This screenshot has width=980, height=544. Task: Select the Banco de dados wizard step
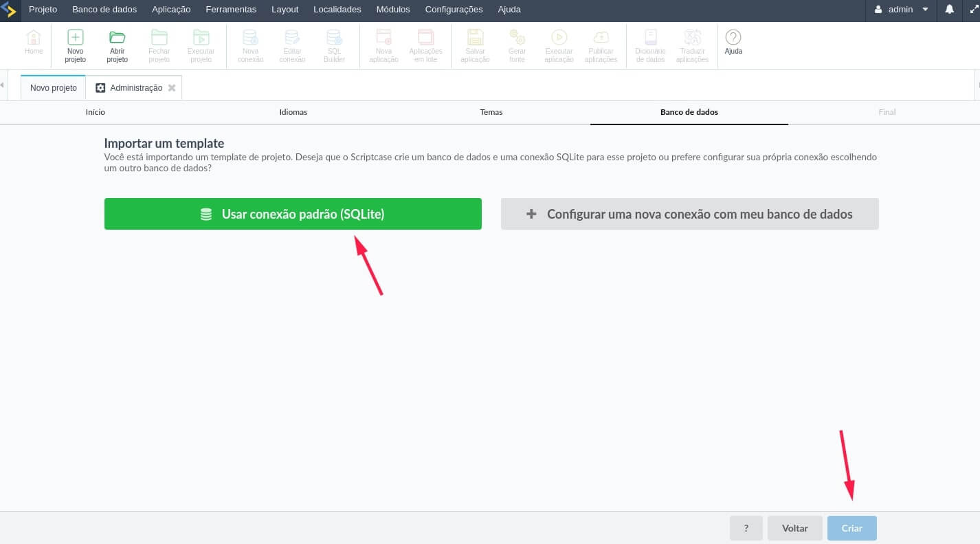[689, 112]
